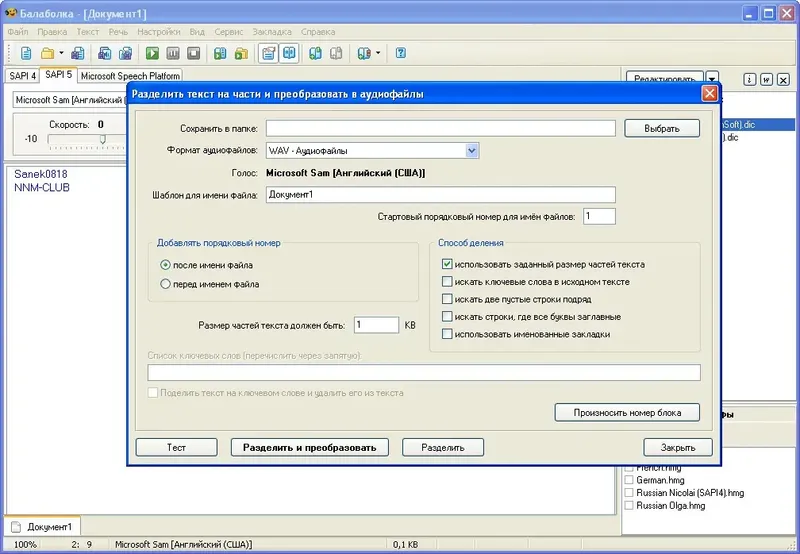Click the Balabolka app icon in title bar
Viewport: 800px width, 554px height.
click(10, 13)
